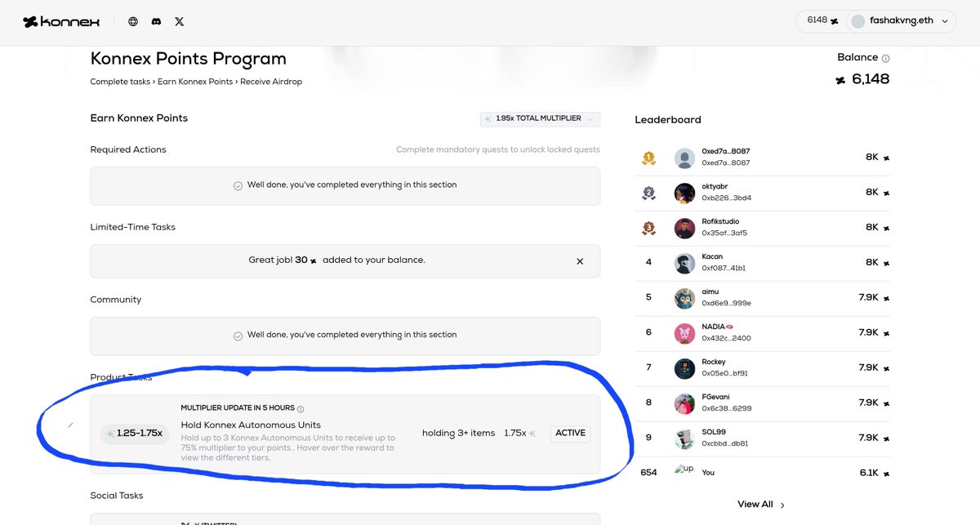The width and height of the screenshot is (980, 525).
Task: Click the gold rank 1 medal icon
Action: tap(648, 158)
